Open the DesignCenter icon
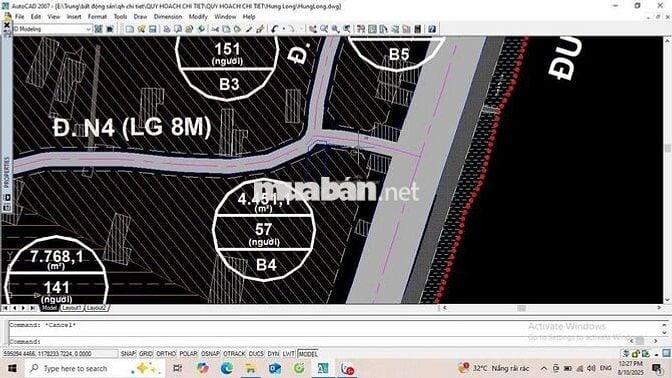The image size is (672, 378). tap(372, 29)
